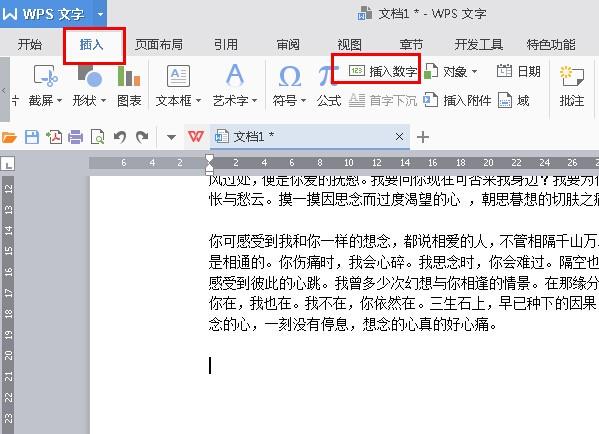Click the horizontal ruler at mark 10

coord(348,163)
